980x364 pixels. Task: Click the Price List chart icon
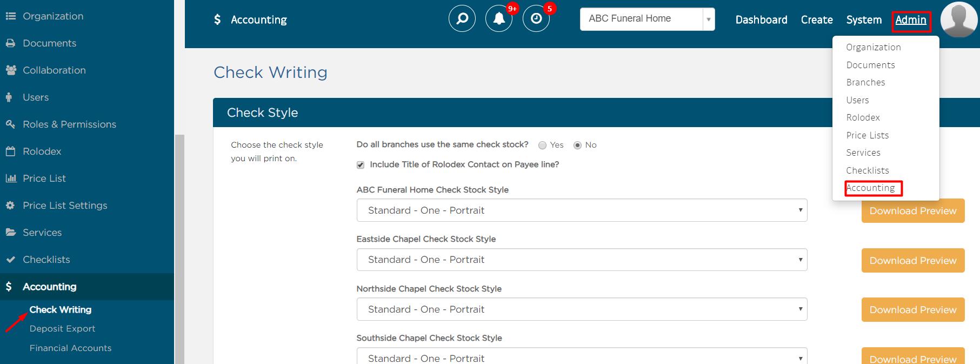point(11,178)
